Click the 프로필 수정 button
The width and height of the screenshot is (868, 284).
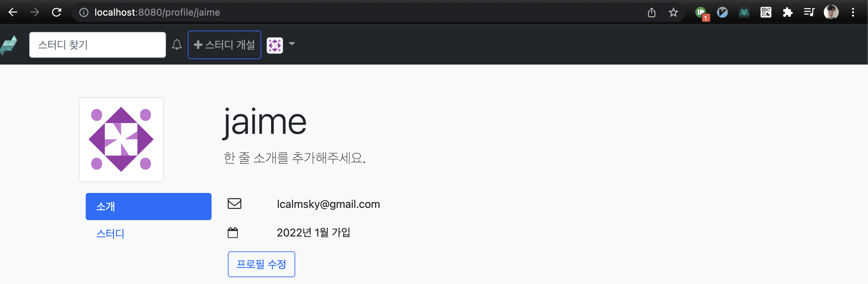click(262, 264)
